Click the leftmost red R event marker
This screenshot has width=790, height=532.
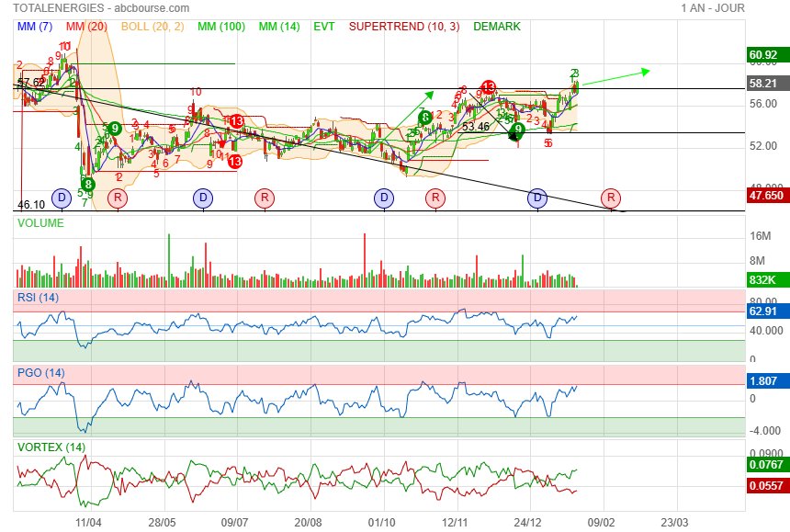coord(117,198)
